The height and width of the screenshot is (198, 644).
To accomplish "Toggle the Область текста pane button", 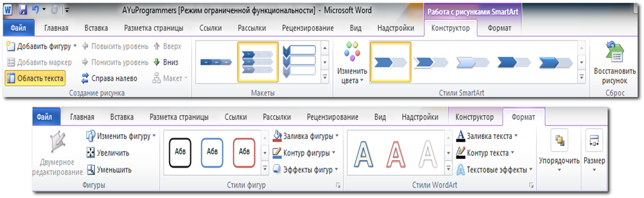I will [35, 78].
